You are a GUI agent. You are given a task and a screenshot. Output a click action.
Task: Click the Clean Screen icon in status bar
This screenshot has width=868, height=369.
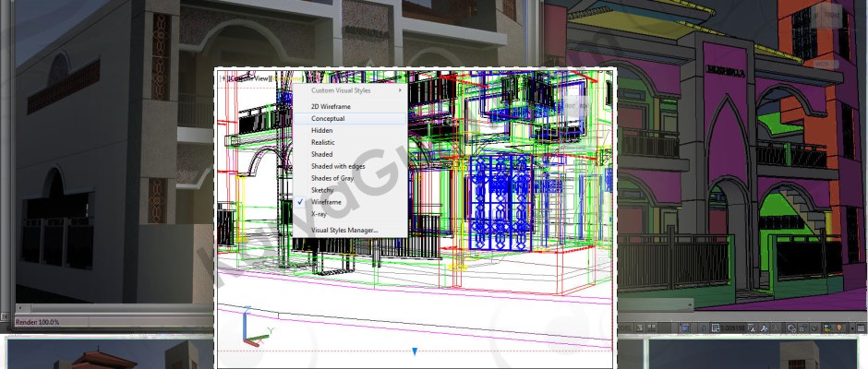[861, 328]
